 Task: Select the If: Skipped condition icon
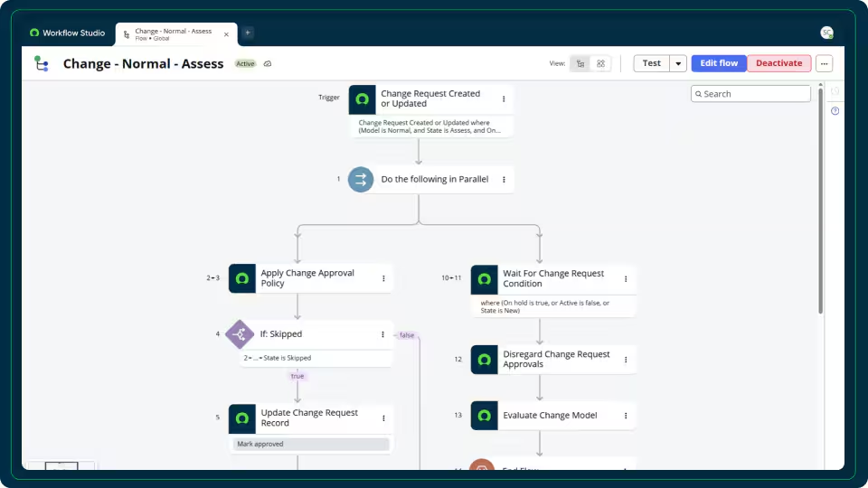coord(240,334)
